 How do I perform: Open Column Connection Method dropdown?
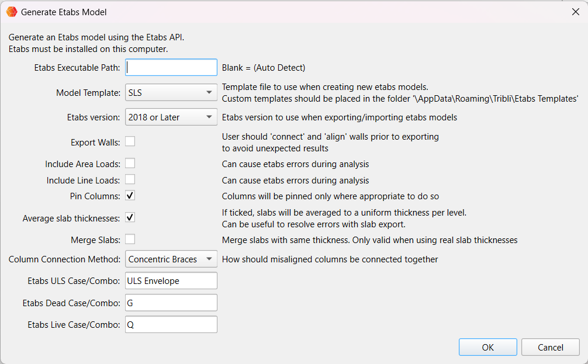click(171, 259)
